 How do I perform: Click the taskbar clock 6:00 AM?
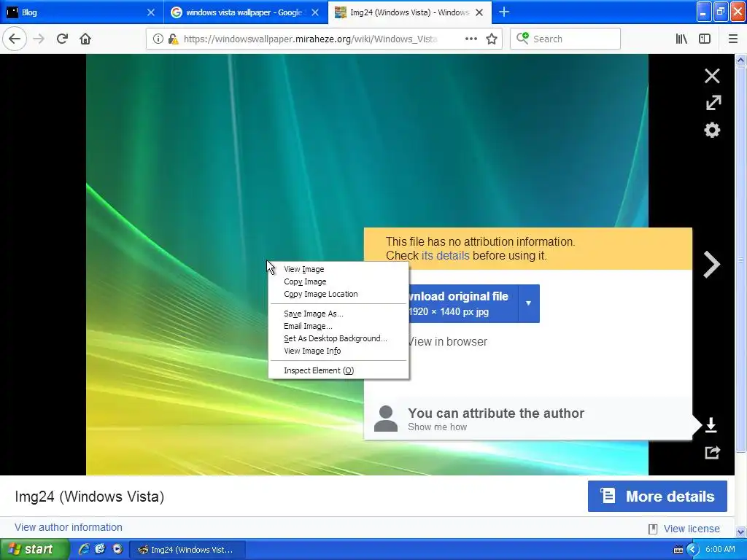click(720, 549)
